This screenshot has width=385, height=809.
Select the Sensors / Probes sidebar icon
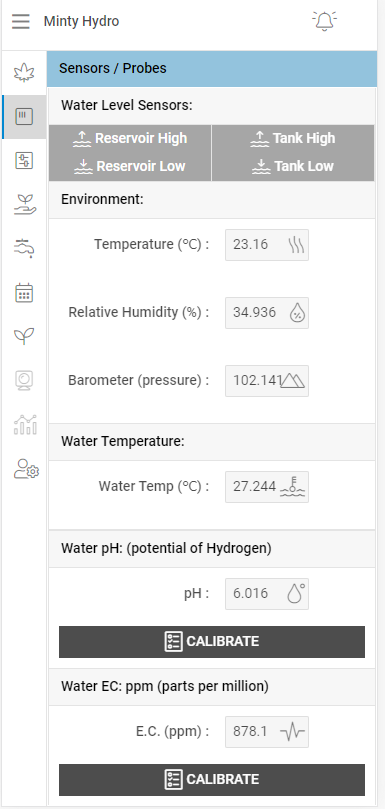[x=24, y=117]
